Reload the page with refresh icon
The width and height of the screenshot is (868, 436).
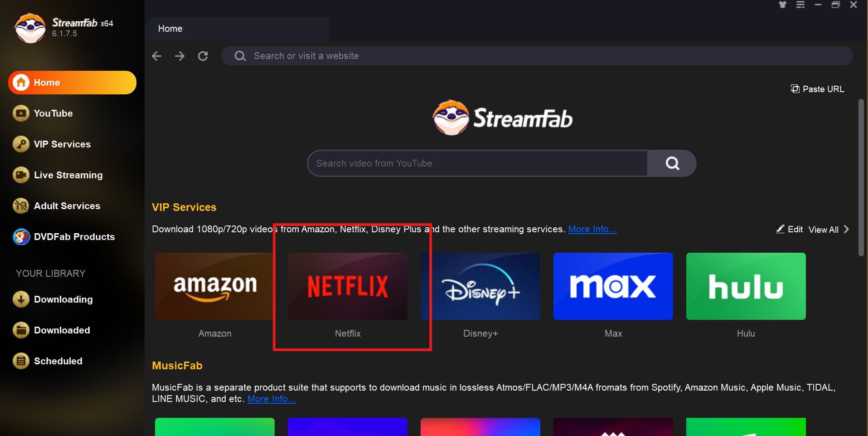coord(203,56)
